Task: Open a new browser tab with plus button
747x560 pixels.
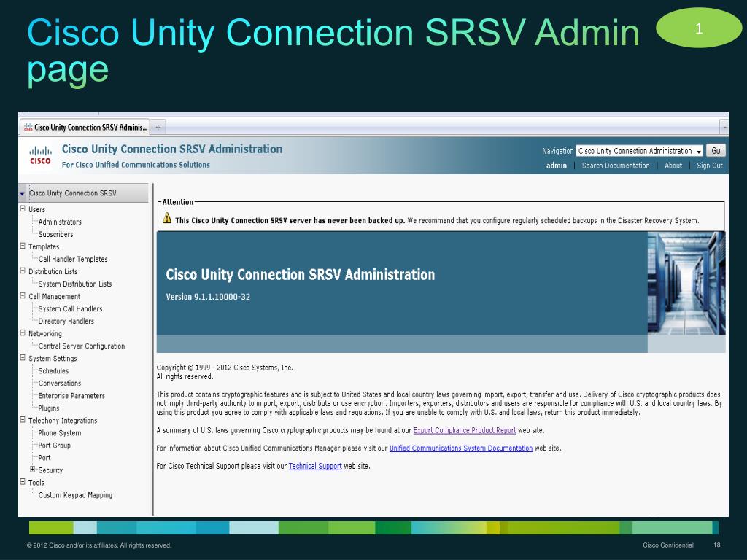Action: point(158,127)
